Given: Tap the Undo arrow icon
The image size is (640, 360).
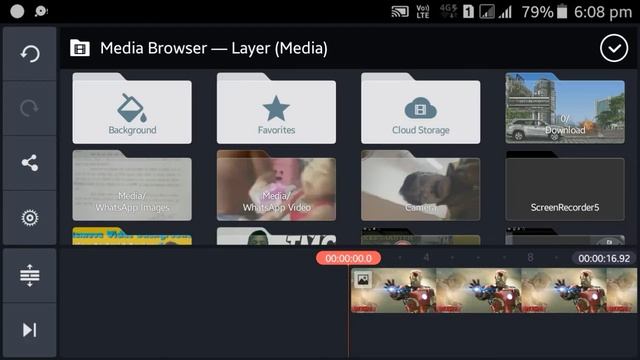Looking at the screenshot, I should [x=30, y=53].
